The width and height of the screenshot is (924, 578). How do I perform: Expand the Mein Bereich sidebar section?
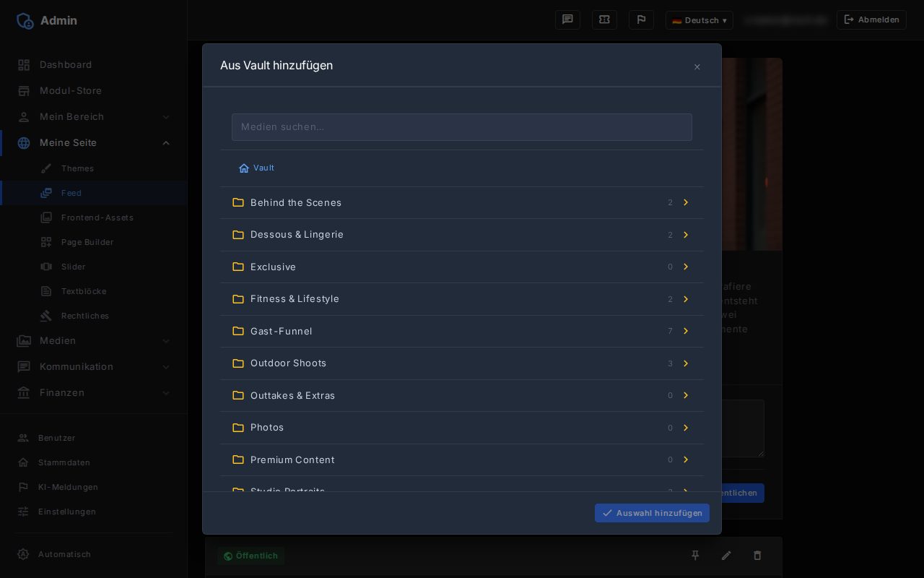click(x=93, y=117)
